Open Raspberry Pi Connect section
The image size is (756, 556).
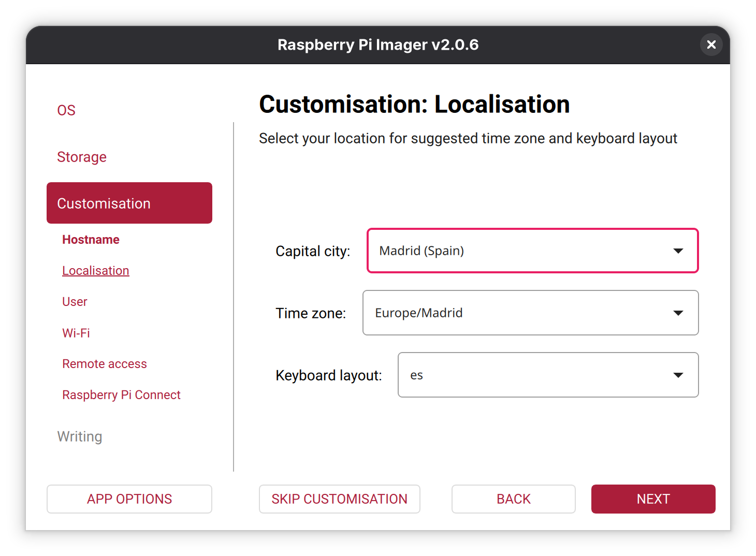pos(121,395)
